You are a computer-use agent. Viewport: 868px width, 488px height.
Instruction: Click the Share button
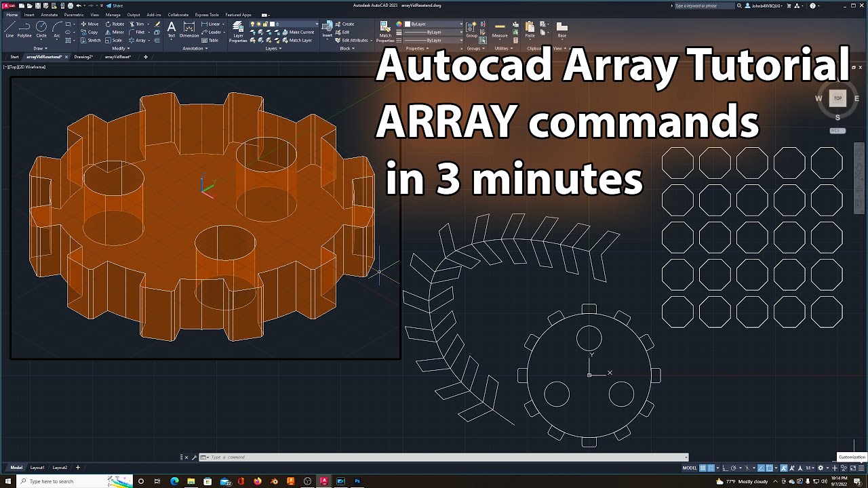click(115, 5)
